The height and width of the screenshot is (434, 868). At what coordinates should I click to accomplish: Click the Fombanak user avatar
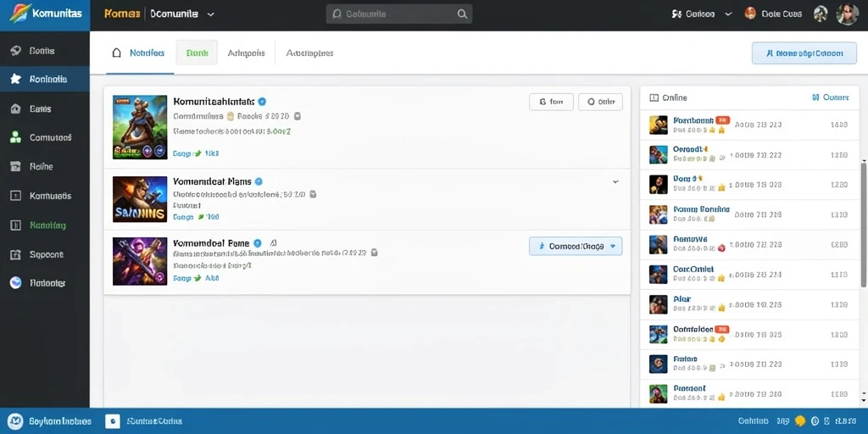click(x=658, y=125)
